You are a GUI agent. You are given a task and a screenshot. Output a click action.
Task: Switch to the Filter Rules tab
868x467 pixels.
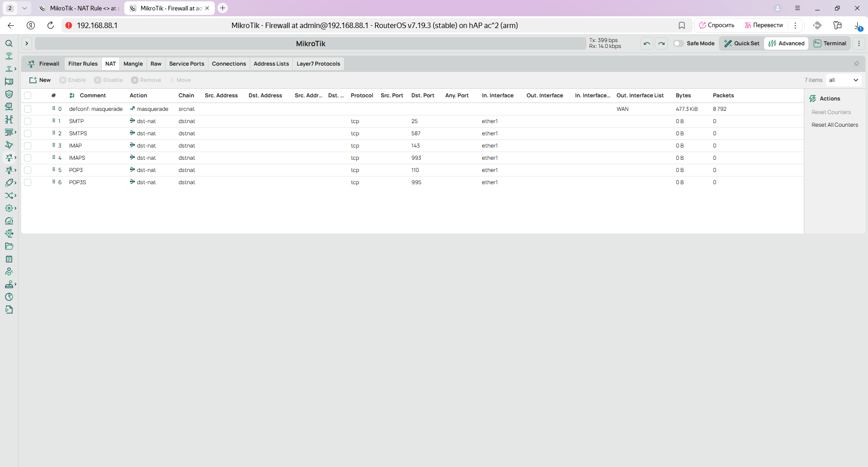[83, 64]
